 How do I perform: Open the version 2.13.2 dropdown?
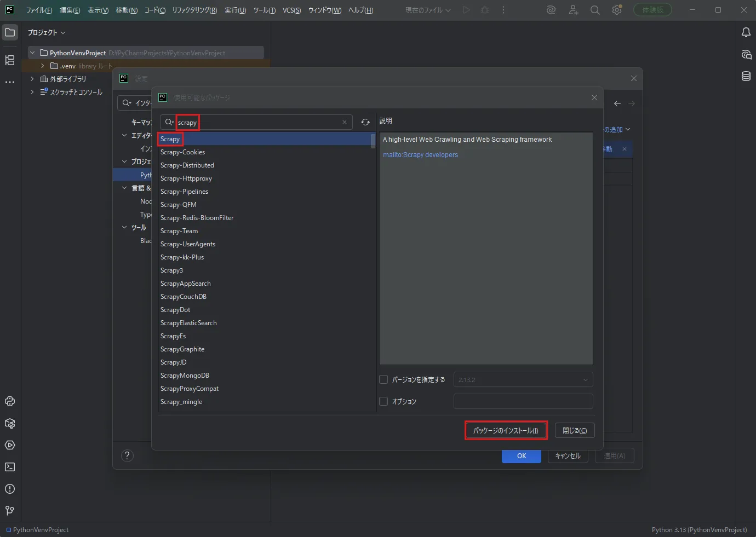(523, 379)
